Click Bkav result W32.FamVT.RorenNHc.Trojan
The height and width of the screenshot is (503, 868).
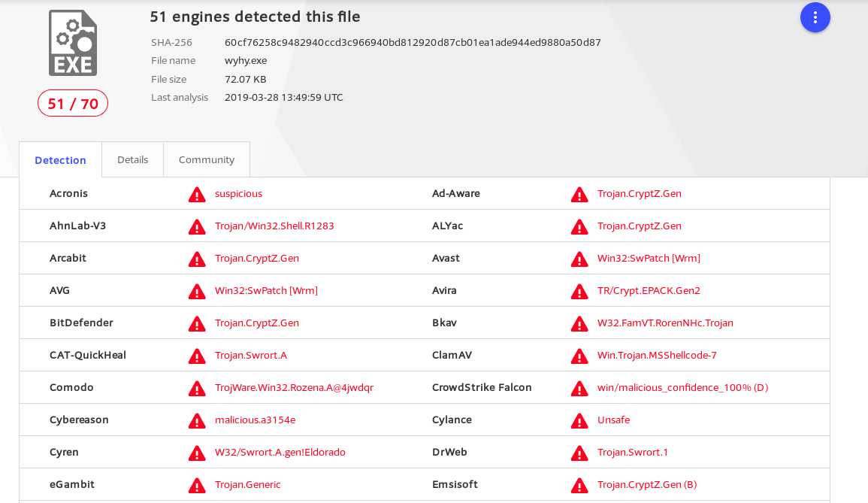pos(665,323)
